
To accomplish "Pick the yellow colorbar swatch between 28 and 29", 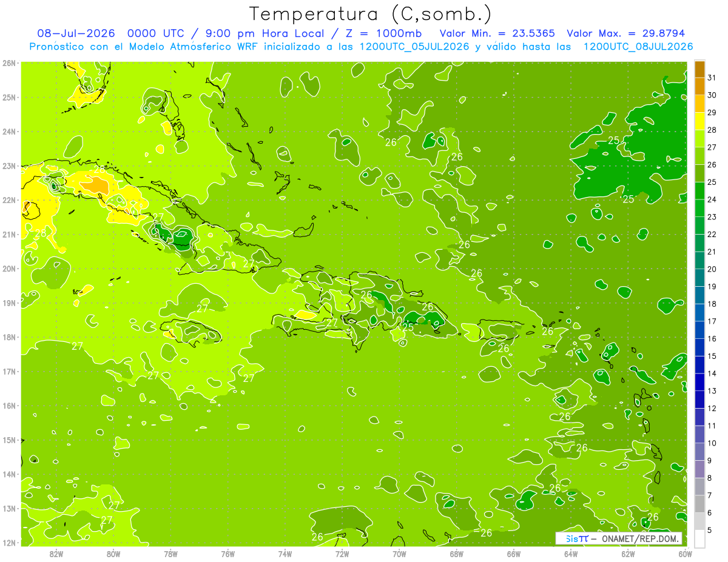I will [699, 121].
